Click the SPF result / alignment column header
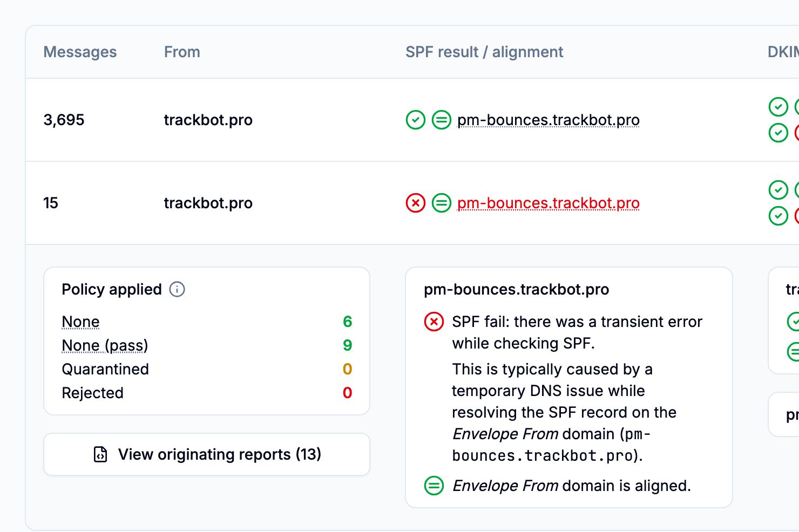 point(484,52)
